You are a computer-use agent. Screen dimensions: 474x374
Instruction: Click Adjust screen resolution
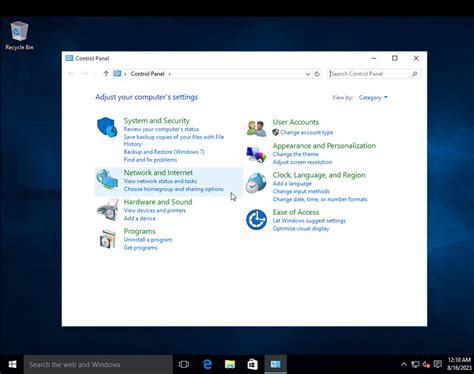tap(302, 162)
